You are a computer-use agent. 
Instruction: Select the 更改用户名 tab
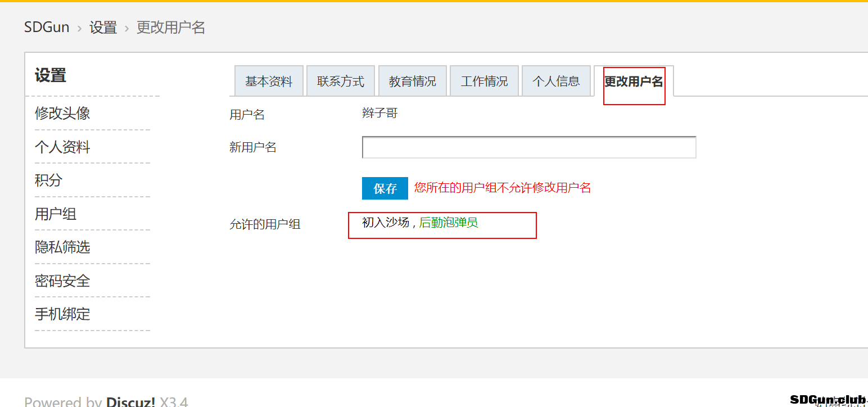pyautogui.click(x=634, y=82)
